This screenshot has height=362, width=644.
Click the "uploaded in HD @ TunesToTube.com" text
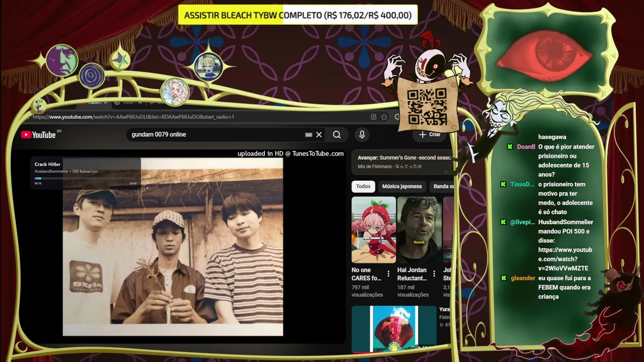291,154
